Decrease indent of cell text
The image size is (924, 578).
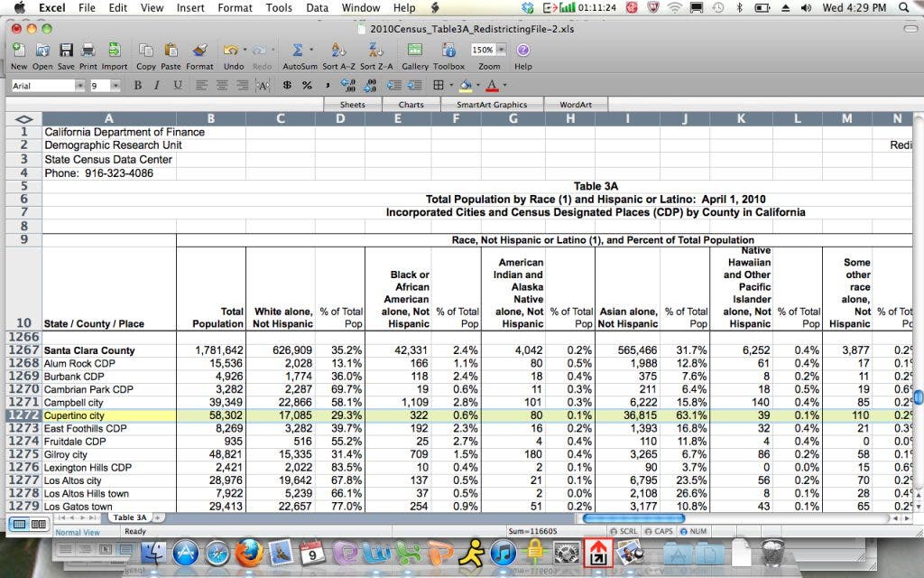393,86
